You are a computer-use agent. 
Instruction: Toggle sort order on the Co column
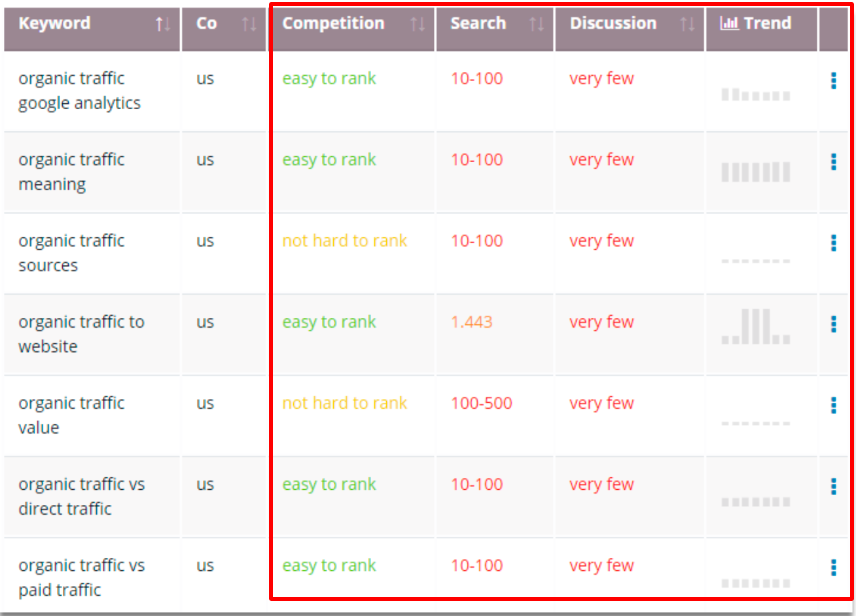tap(249, 24)
